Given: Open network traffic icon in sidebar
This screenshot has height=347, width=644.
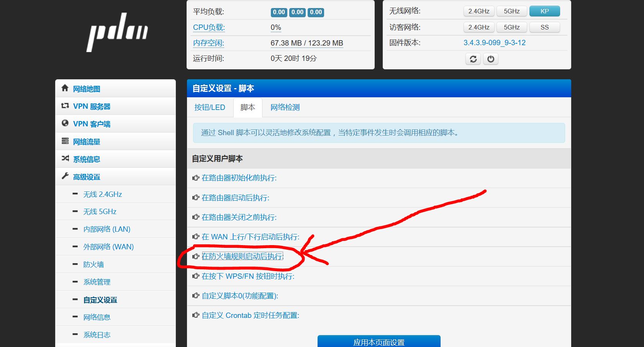Looking at the screenshot, I should tap(65, 141).
